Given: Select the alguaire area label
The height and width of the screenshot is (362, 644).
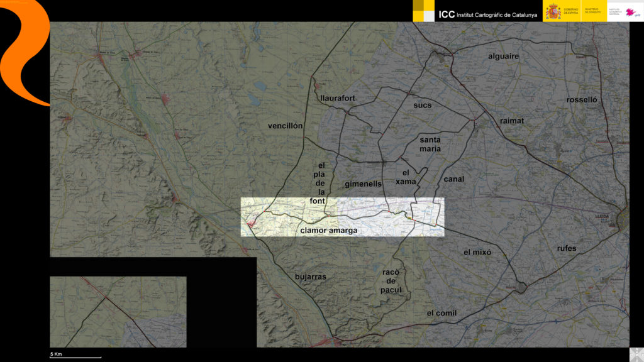Looking at the screenshot, I should [x=504, y=57].
